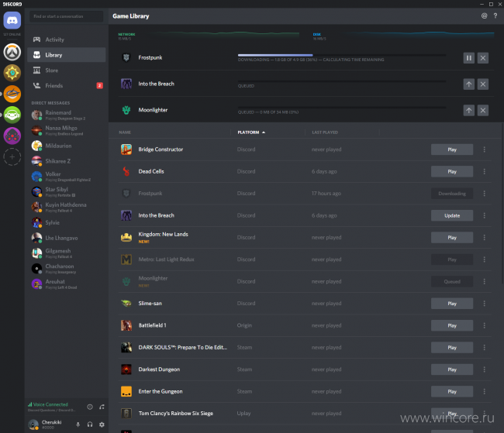Play Dead Cells

click(452, 171)
